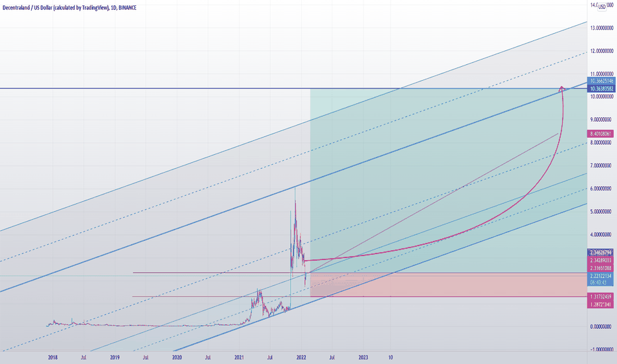Click the 7.00000000 price scale value
The height and width of the screenshot is (364, 617).
[x=600, y=165]
